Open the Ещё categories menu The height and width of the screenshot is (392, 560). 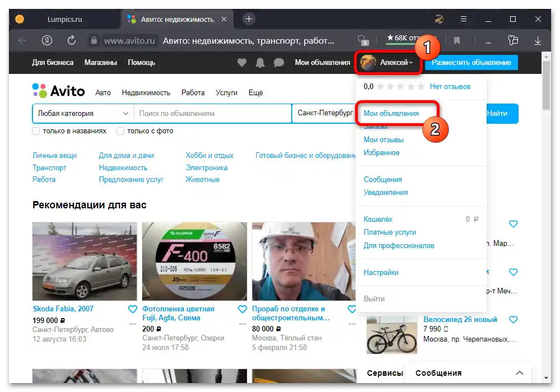tap(256, 92)
